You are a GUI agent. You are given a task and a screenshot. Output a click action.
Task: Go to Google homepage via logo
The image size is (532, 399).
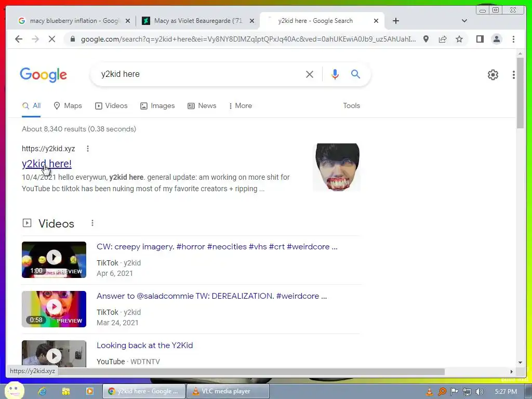(x=44, y=75)
